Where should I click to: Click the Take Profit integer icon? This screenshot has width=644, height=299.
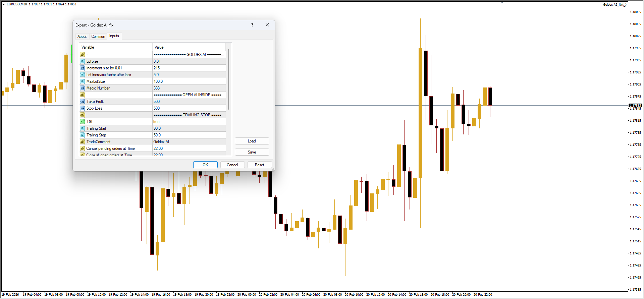(82, 102)
